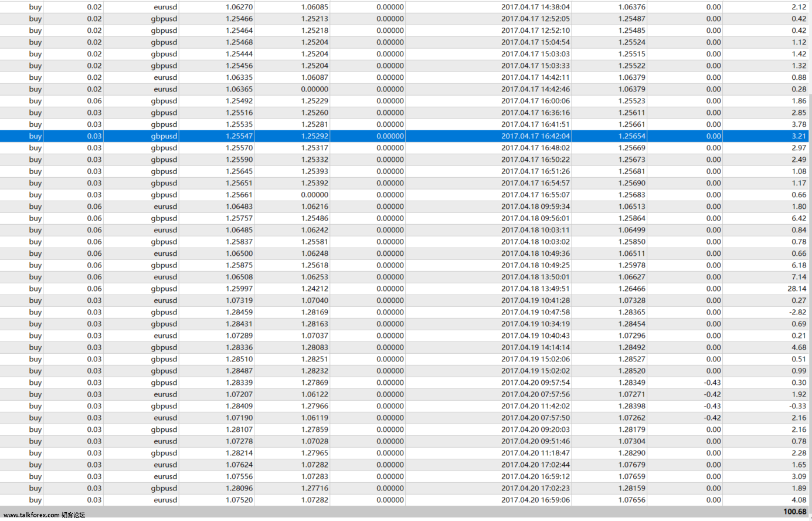Select the close time 2017.04.19 15:02:02
Viewport: 812px width, 521px height.
(x=535, y=371)
